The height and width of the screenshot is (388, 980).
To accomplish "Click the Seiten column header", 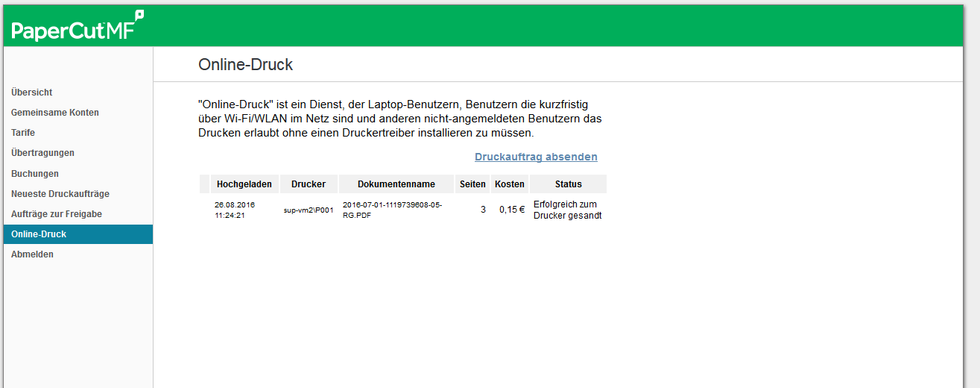I will click(x=472, y=184).
